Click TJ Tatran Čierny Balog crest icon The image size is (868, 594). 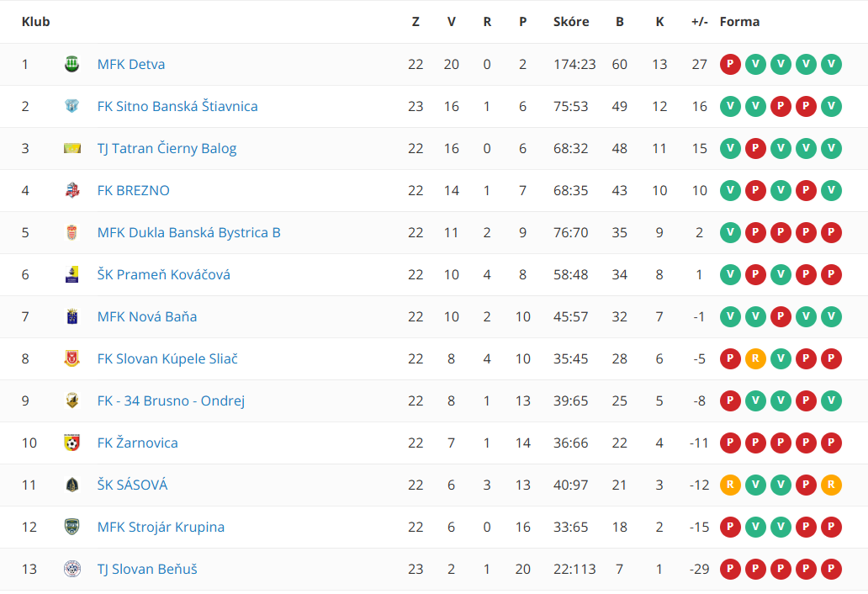click(72, 148)
